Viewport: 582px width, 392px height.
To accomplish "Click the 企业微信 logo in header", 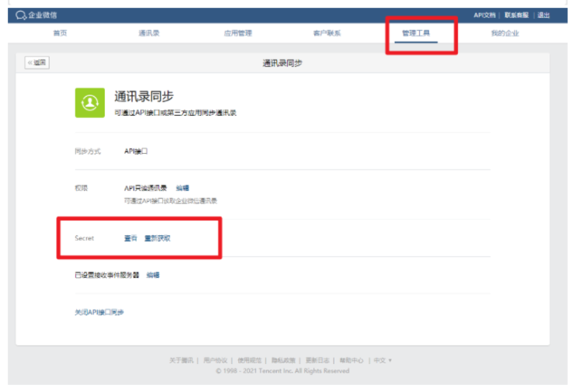I will tap(36, 16).
